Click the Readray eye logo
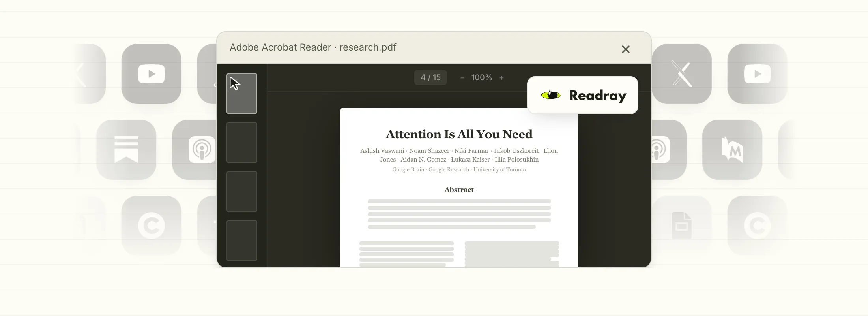 click(550, 95)
